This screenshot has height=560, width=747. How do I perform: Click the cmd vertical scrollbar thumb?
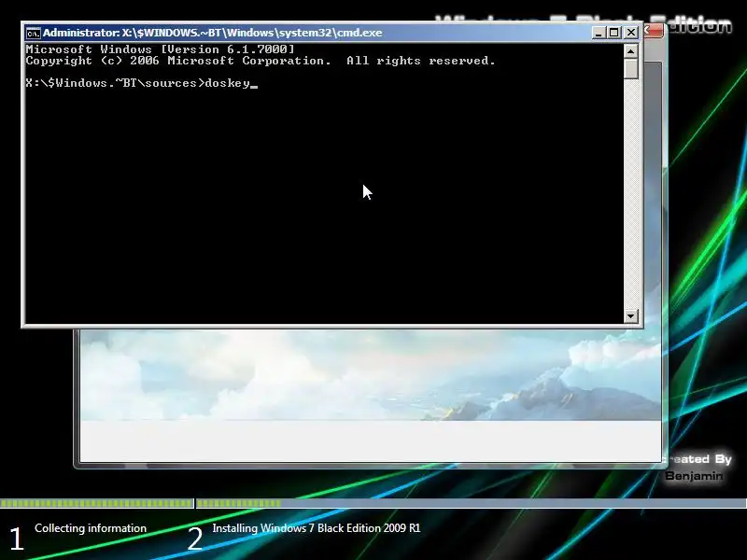(631, 68)
